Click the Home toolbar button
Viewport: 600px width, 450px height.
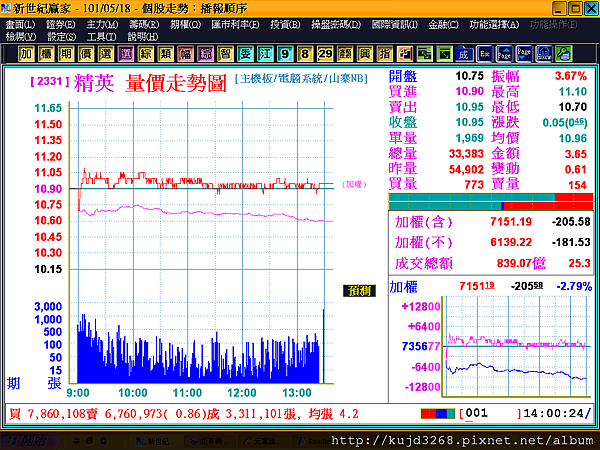click(x=544, y=54)
